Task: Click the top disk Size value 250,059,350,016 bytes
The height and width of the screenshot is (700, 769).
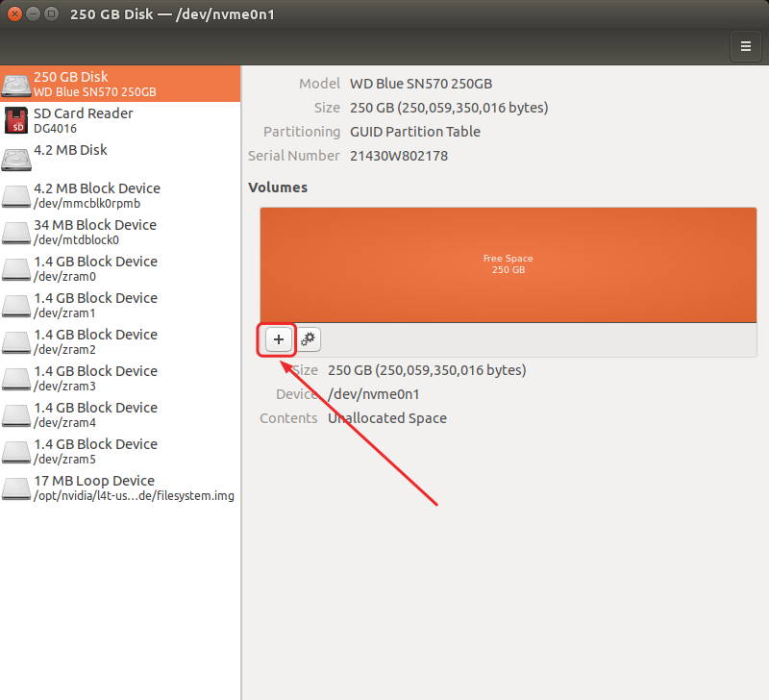Action: click(x=449, y=108)
